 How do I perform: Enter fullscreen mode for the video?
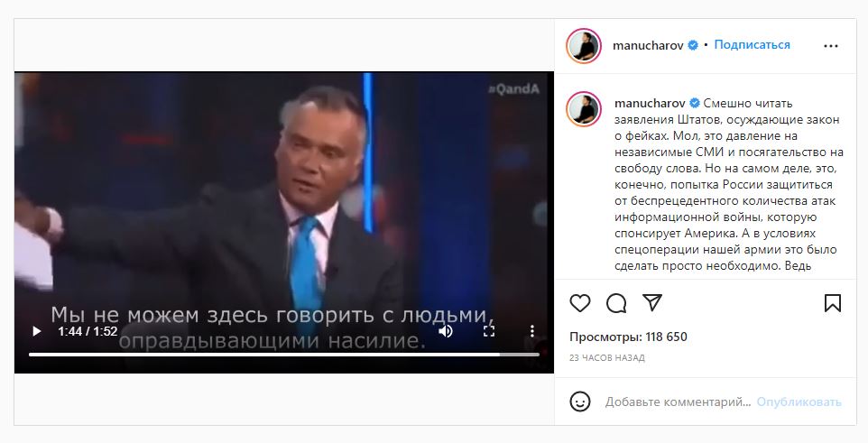(489, 331)
